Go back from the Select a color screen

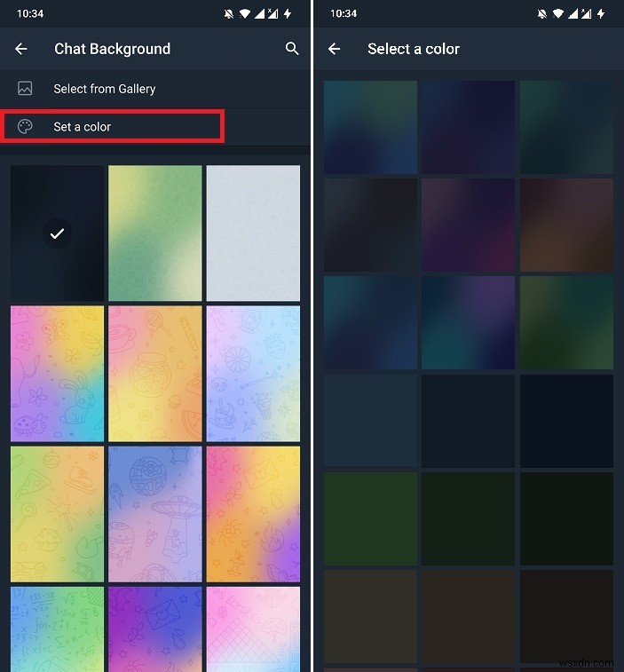[x=335, y=49]
